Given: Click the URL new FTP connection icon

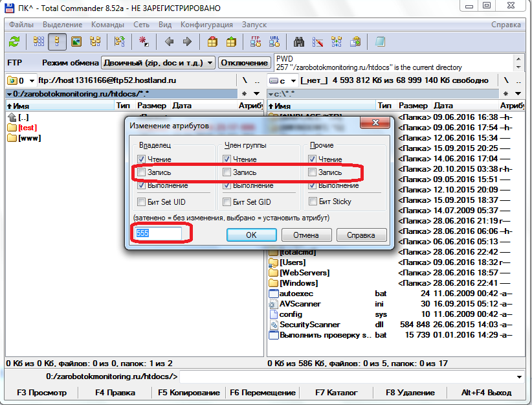Looking at the screenshot, I should pyautogui.click(x=274, y=41).
